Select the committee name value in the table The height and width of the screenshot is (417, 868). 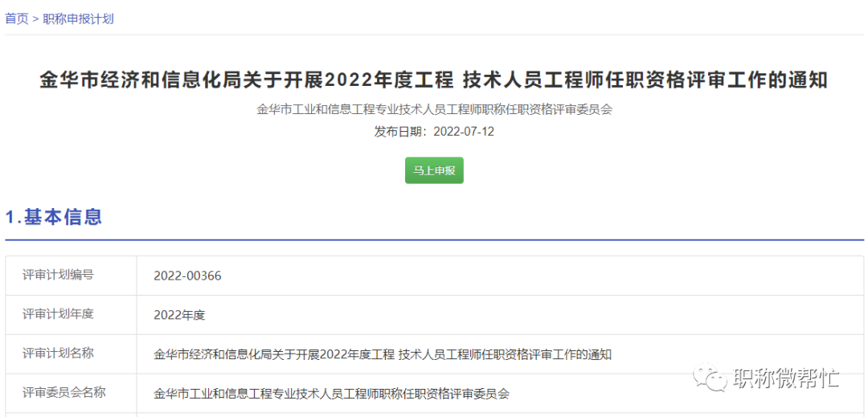point(332,394)
